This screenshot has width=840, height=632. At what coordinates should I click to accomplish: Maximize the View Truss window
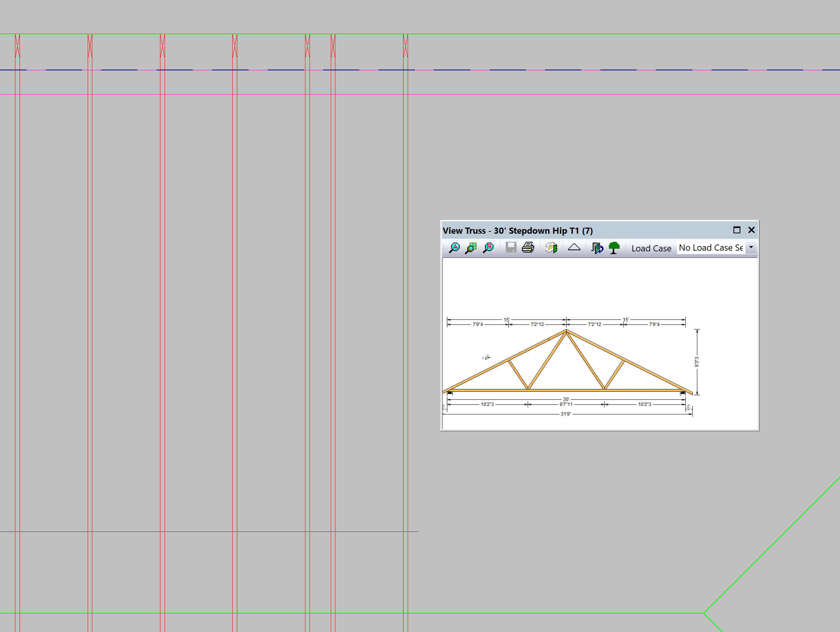(737, 230)
